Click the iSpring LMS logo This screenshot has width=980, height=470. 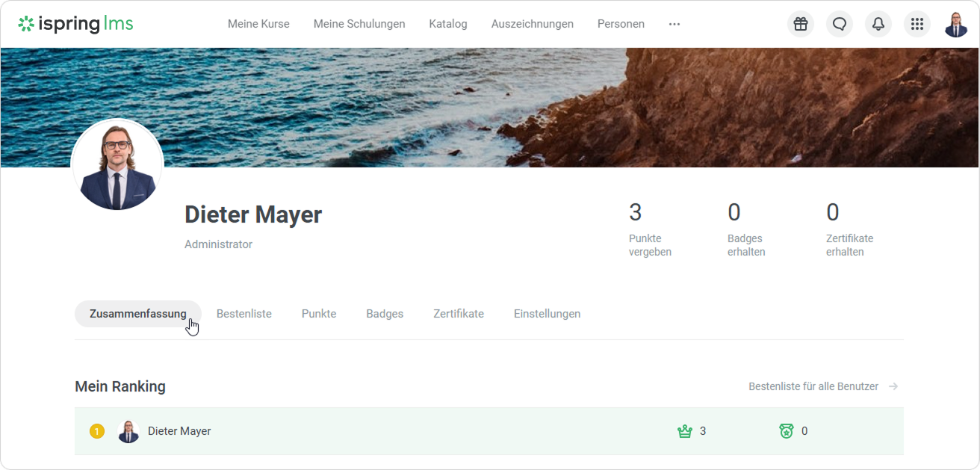click(x=75, y=24)
